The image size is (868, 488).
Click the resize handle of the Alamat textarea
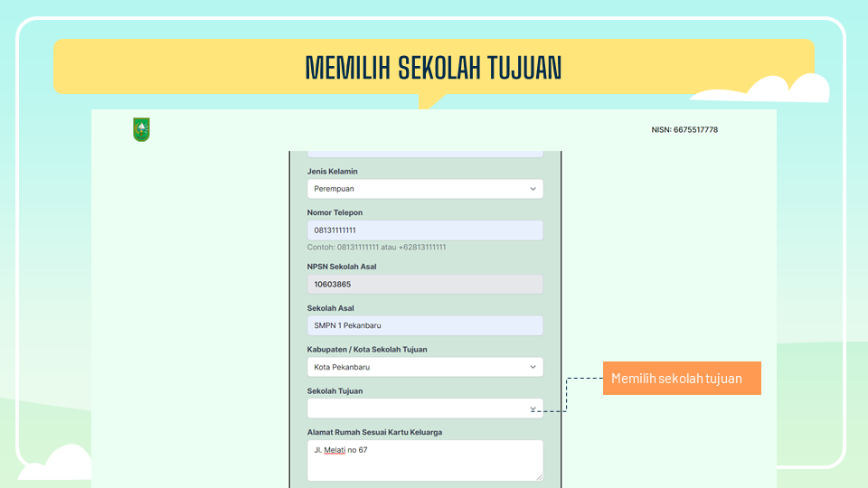coord(539,476)
